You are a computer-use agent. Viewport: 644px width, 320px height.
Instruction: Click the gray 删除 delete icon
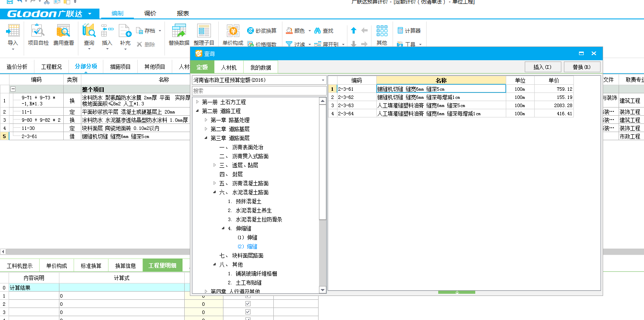click(x=139, y=44)
